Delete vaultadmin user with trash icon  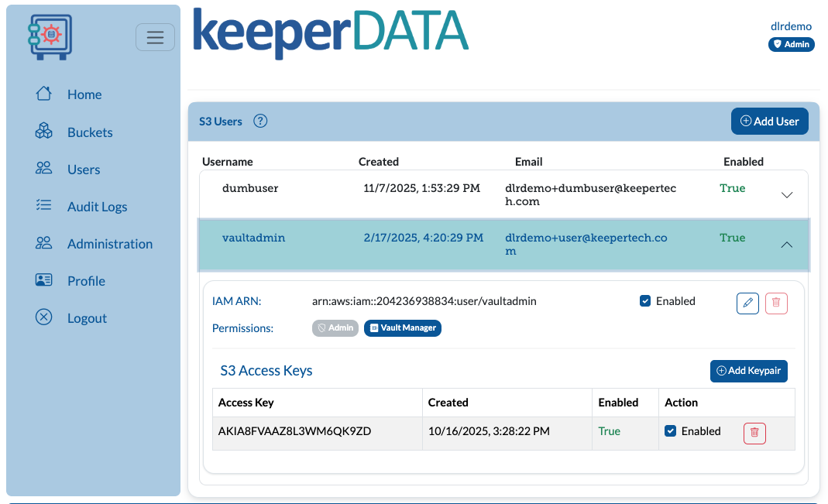pos(776,303)
